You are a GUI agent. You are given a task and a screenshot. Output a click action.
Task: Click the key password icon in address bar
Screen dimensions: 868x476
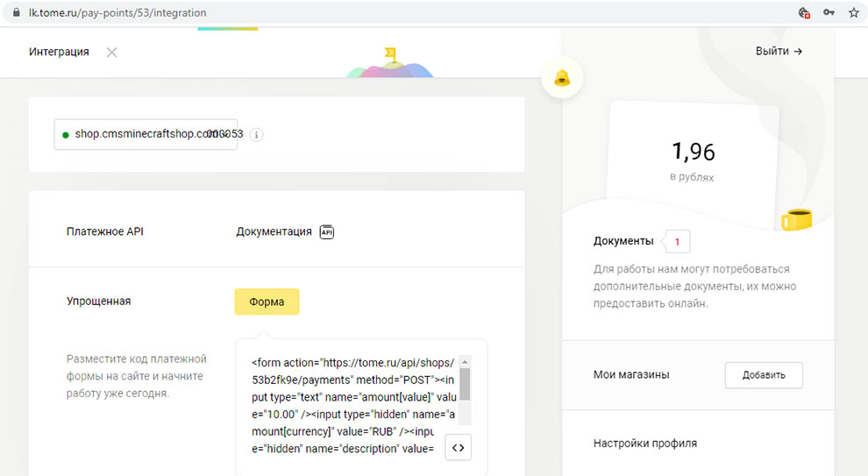829,13
